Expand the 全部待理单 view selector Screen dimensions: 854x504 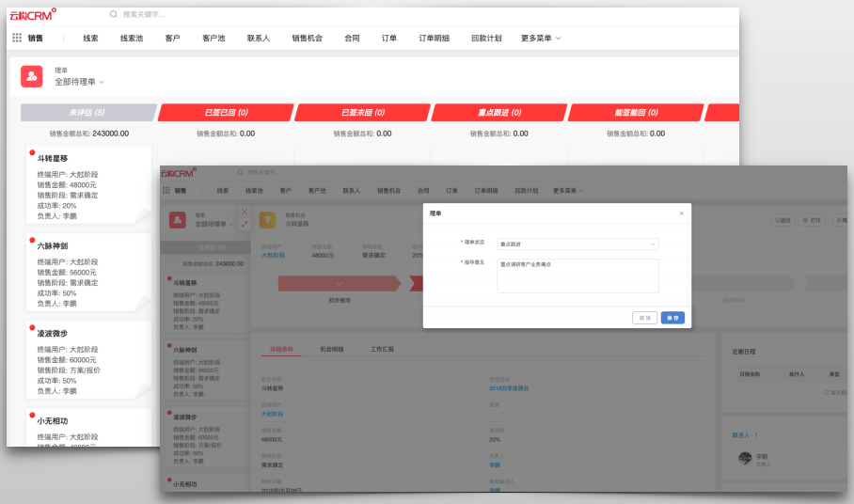tap(79, 82)
